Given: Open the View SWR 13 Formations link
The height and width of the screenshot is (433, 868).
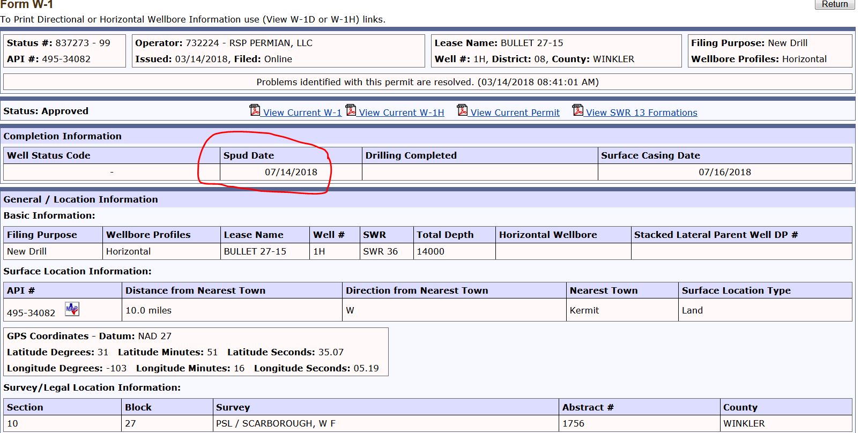Looking at the screenshot, I should coord(641,113).
